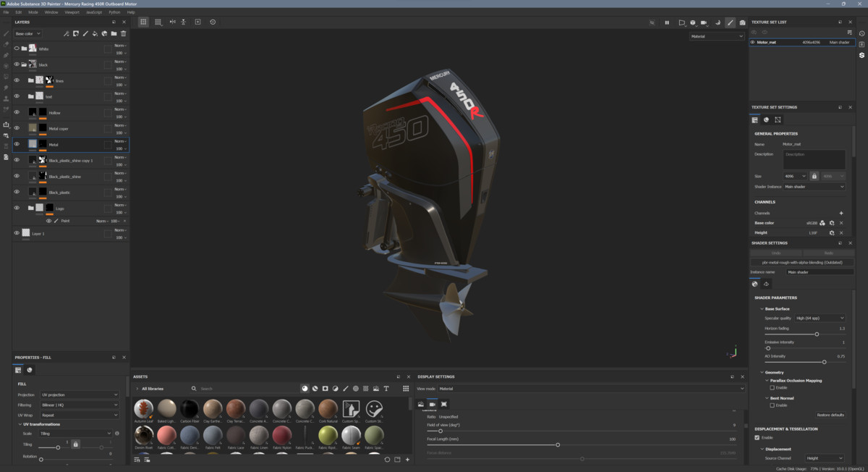Hide the White layer folder
868x472 pixels.
17,49
